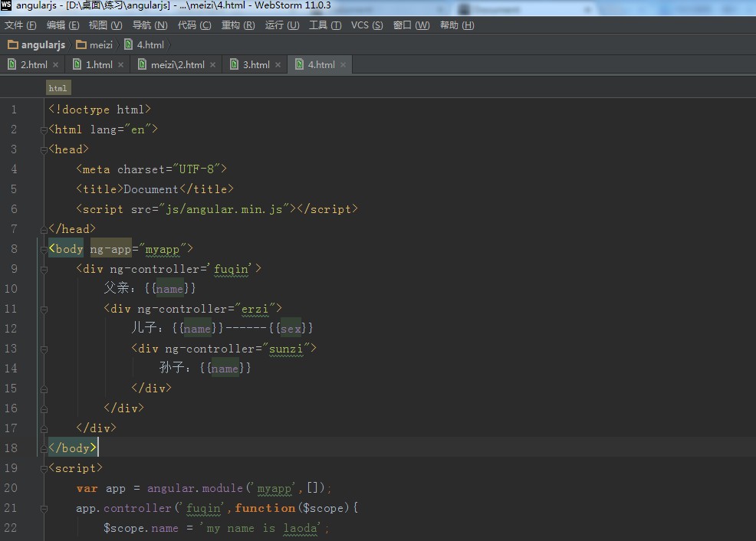
Task: Switch to the 2.html editor tab
Action: pyautogui.click(x=33, y=64)
